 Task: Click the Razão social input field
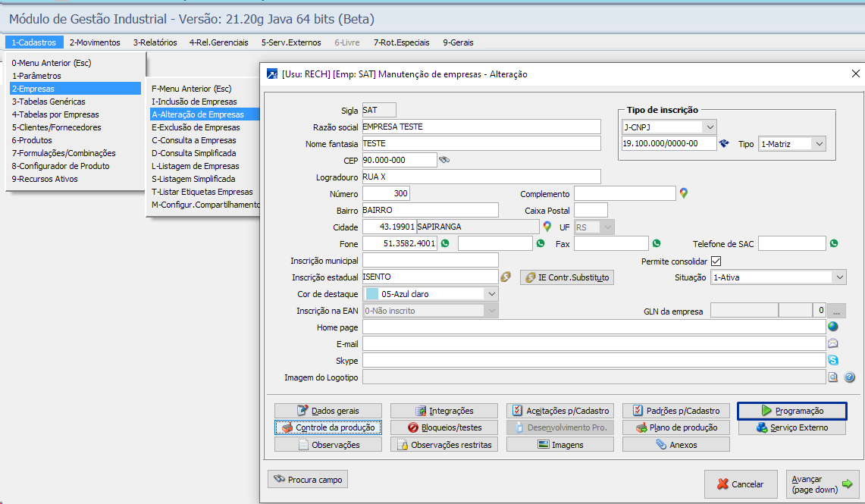pyautogui.click(x=481, y=127)
